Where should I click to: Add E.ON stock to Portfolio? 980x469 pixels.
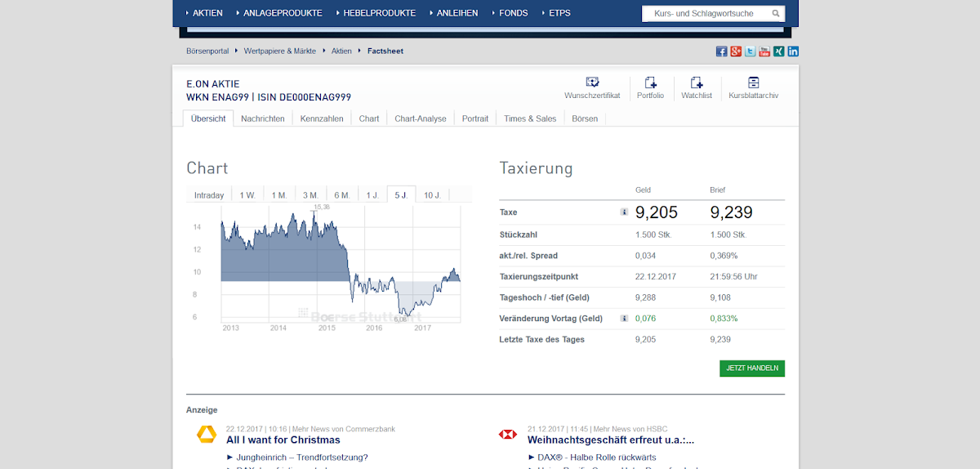click(x=650, y=83)
